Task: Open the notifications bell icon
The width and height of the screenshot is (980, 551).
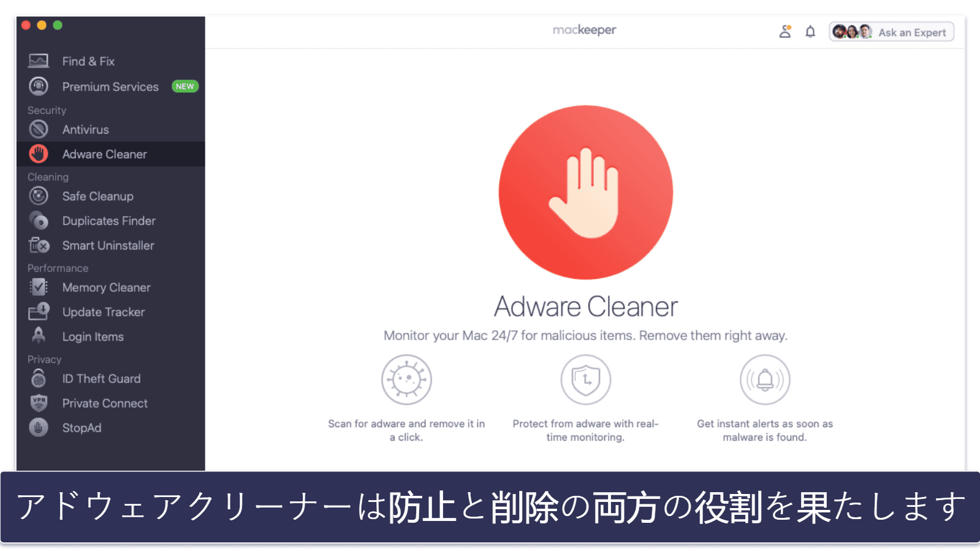Action: (x=810, y=32)
